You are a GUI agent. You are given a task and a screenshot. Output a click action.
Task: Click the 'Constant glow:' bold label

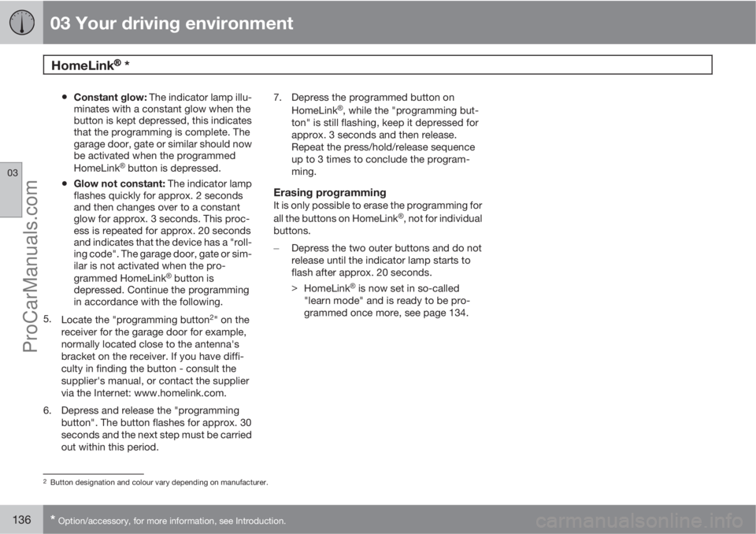(x=110, y=98)
